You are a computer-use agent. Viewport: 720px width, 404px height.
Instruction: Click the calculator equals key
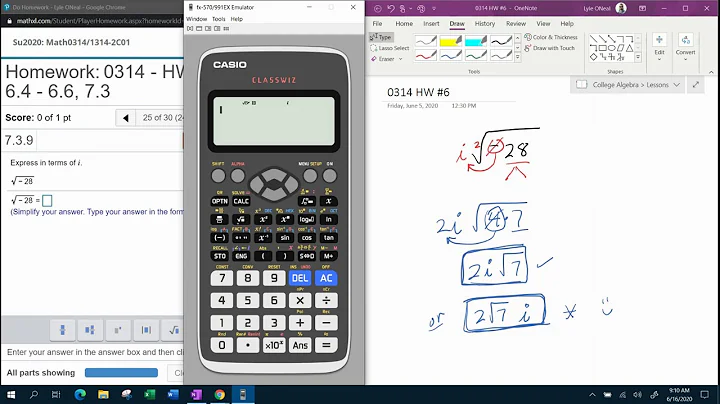click(326, 345)
